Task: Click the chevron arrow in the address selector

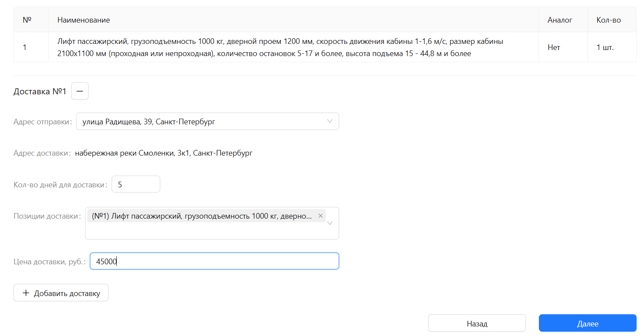Action: [330, 121]
